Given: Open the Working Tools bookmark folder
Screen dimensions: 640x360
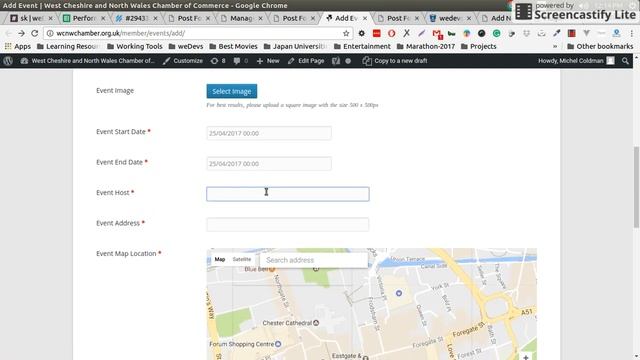Looking at the screenshot, I should pos(135,47).
